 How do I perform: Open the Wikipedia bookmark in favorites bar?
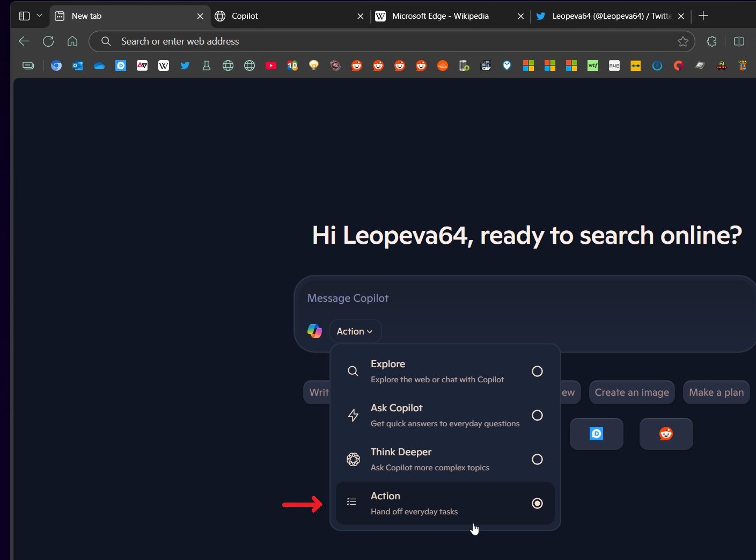(x=164, y=66)
